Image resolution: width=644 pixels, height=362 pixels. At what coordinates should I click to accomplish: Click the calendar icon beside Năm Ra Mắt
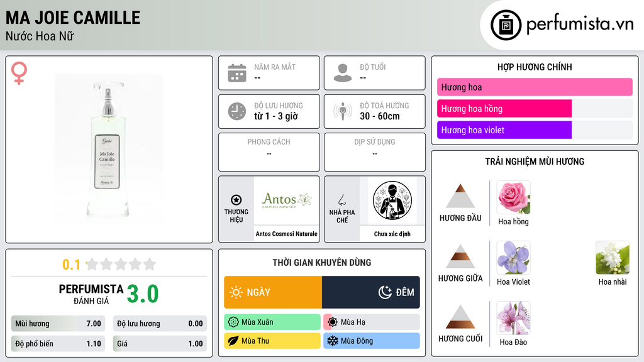click(x=237, y=73)
